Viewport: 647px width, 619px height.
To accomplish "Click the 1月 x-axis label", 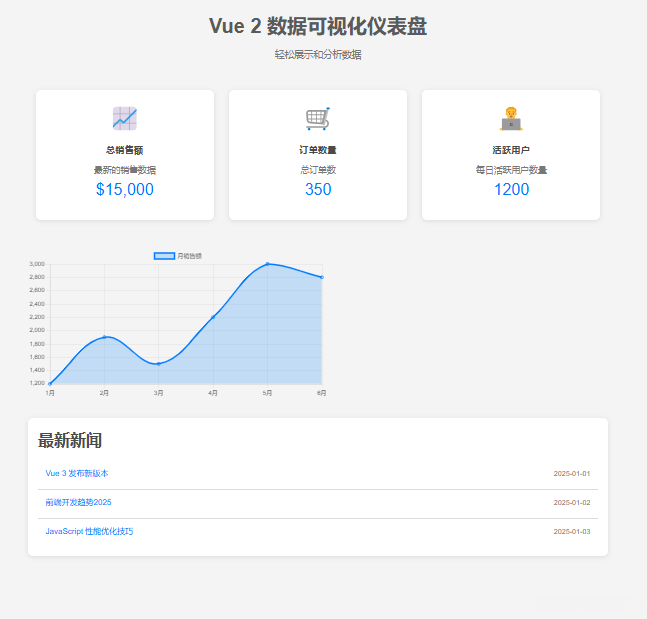I will pyautogui.click(x=50, y=393).
